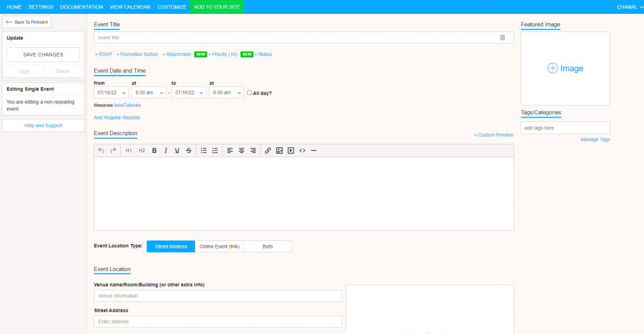The width and height of the screenshot is (644, 334).
Task: Click the event title input field
Action: tap(296, 38)
